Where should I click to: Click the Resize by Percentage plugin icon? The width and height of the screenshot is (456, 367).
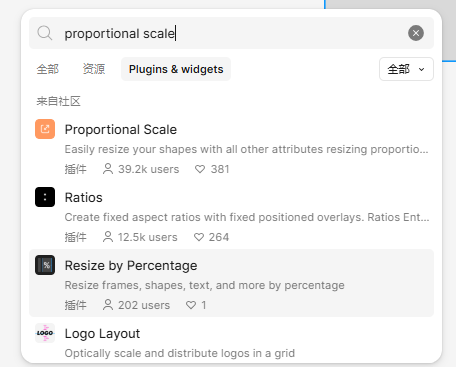[45, 265]
